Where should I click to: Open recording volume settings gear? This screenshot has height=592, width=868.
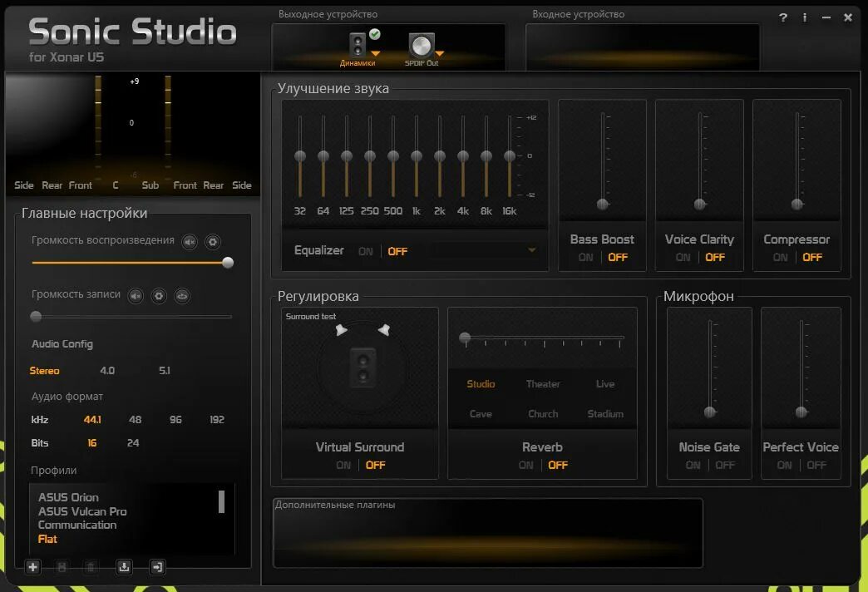(159, 296)
